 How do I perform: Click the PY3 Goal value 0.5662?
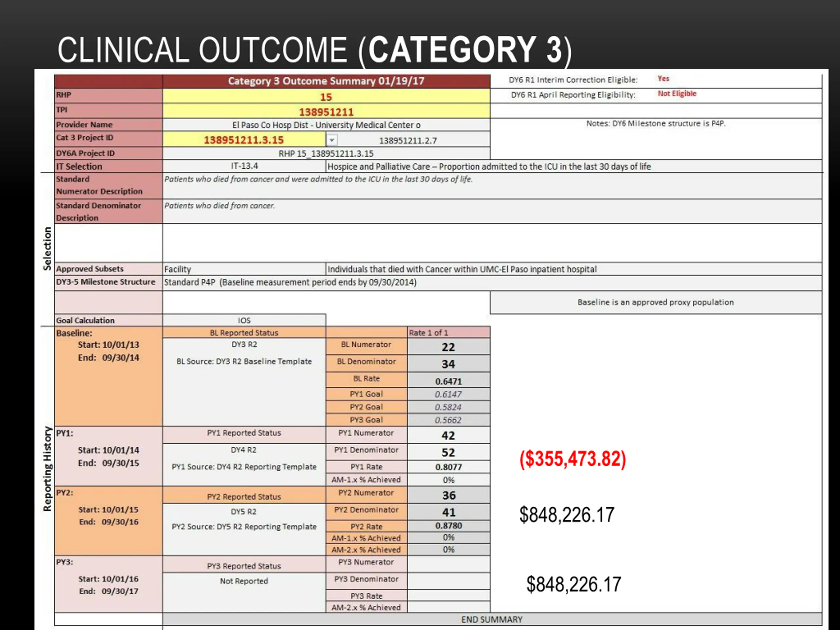(449, 420)
